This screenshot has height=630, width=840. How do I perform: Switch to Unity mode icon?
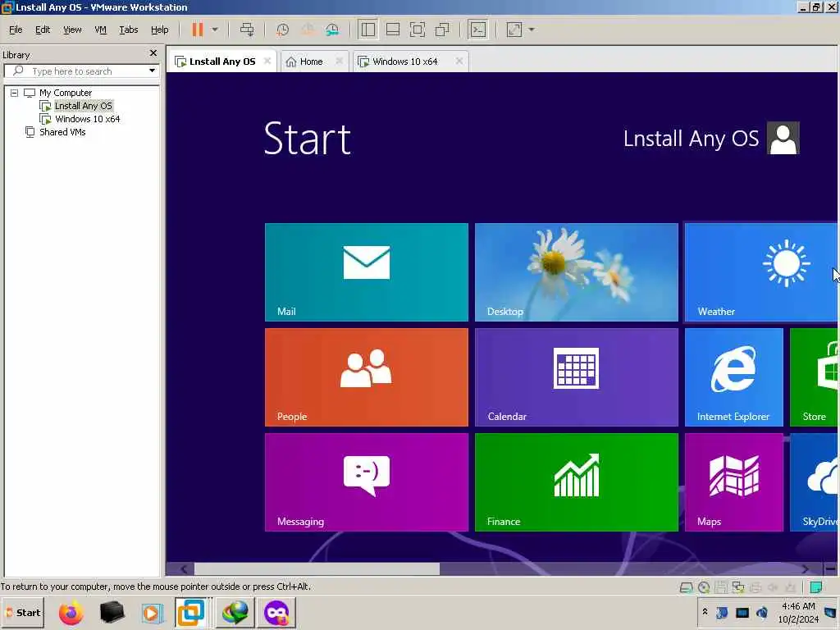tap(442, 30)
